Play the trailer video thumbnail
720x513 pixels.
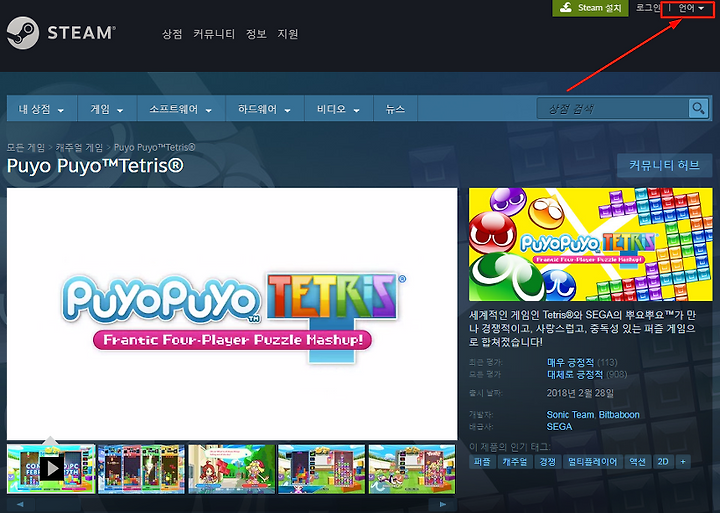pos(51,468)
